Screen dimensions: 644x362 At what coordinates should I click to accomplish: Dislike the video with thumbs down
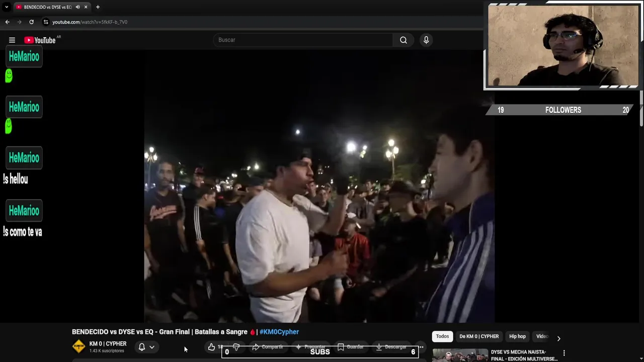(236, 347)
